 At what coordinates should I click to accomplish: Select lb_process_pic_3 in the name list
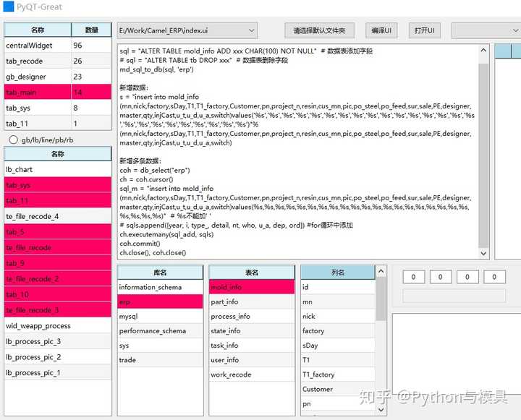(x=58, y=341)
